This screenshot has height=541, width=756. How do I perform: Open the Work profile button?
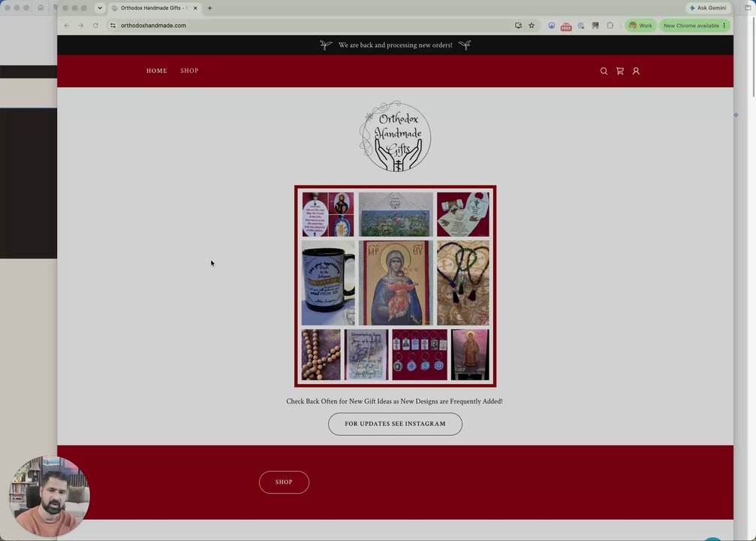(x=640, y=26)
